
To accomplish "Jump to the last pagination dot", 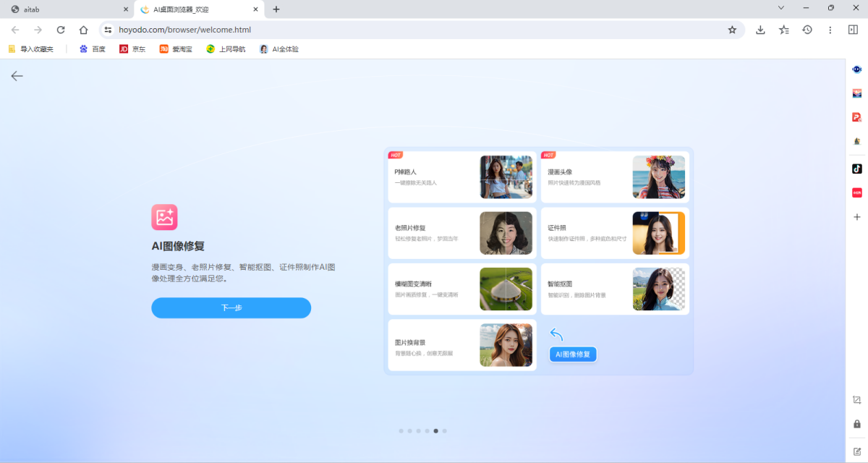I will point(444,430).
